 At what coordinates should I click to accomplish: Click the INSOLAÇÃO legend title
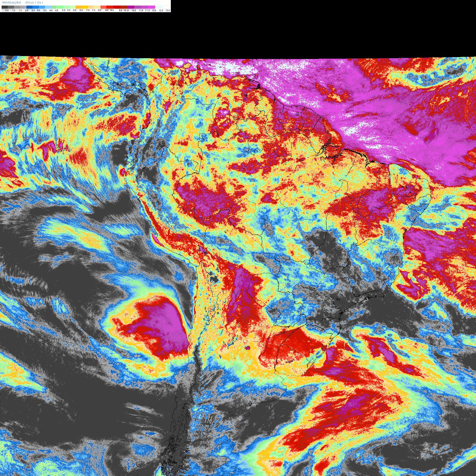(x=12, y=2)
